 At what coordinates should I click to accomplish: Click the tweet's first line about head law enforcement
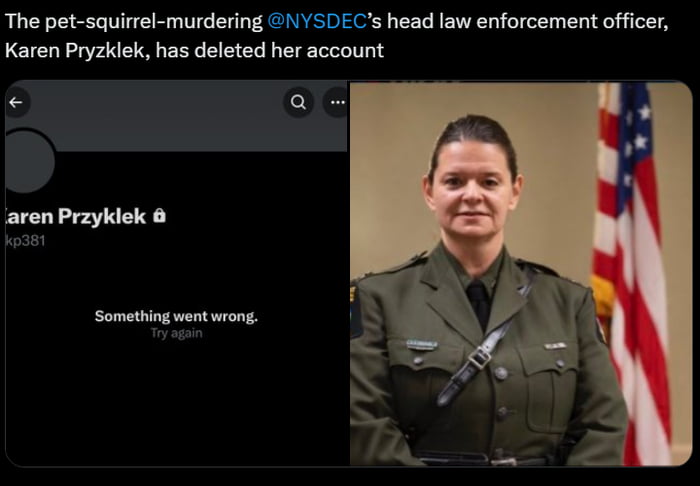tap(337, 21)
